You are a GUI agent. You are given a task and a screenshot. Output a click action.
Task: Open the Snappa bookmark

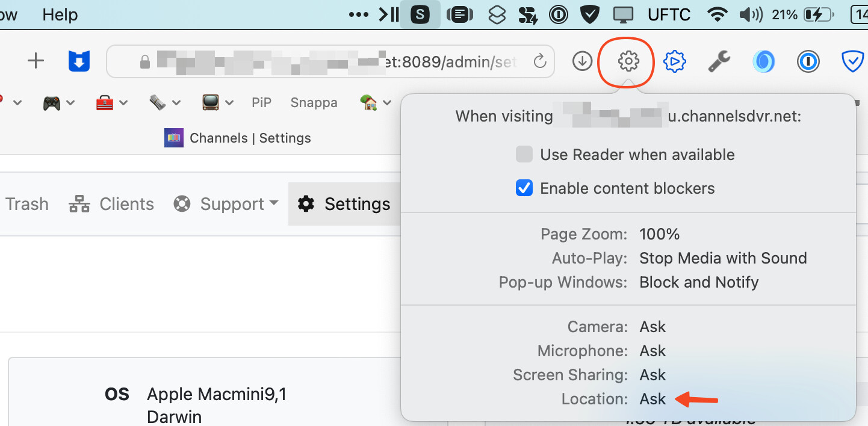(314, 102)
